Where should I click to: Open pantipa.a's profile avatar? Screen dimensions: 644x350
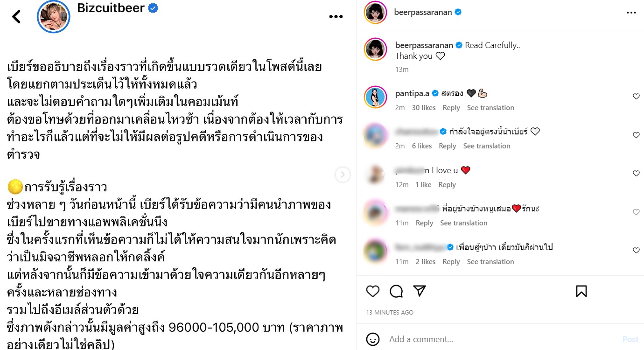[376, 97]
